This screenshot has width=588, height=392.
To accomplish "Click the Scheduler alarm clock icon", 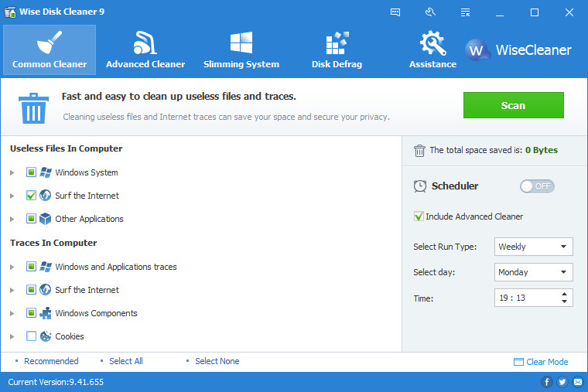I will coord(420,186).
